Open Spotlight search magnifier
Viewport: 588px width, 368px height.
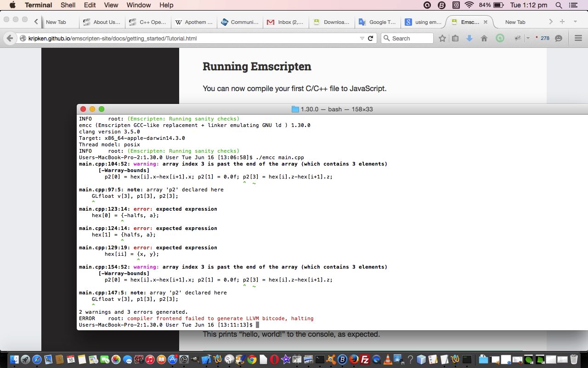pyautogui.click(x=559, y=5)
